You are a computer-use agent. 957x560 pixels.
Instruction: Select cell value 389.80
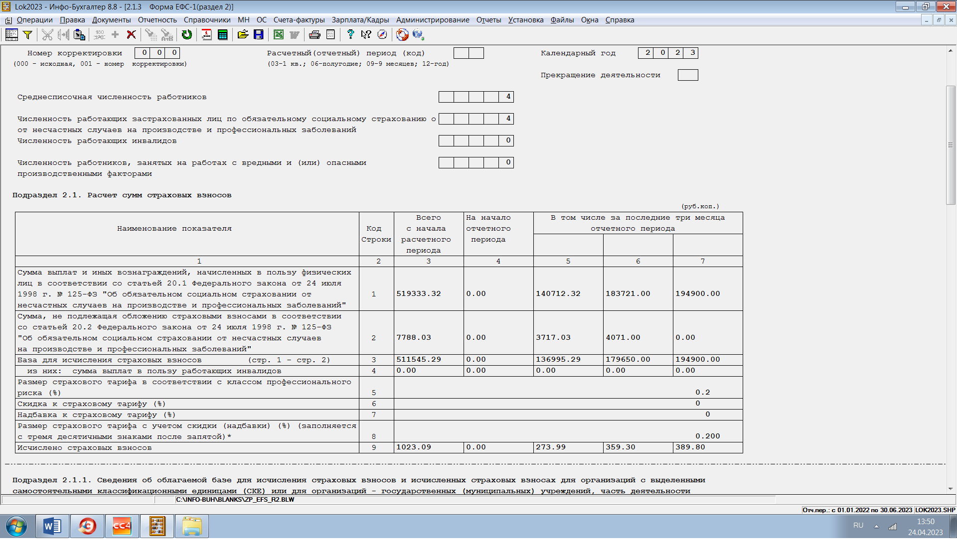point(690,447)
